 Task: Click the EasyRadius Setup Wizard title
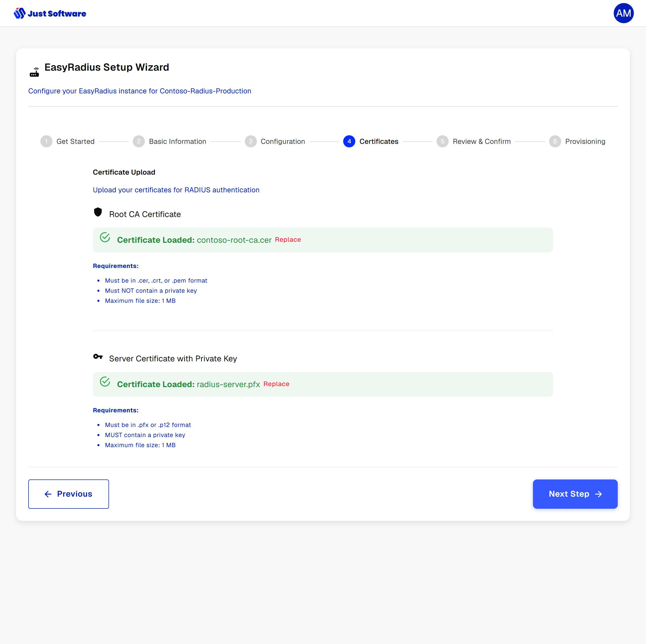[x=107, y=67]
